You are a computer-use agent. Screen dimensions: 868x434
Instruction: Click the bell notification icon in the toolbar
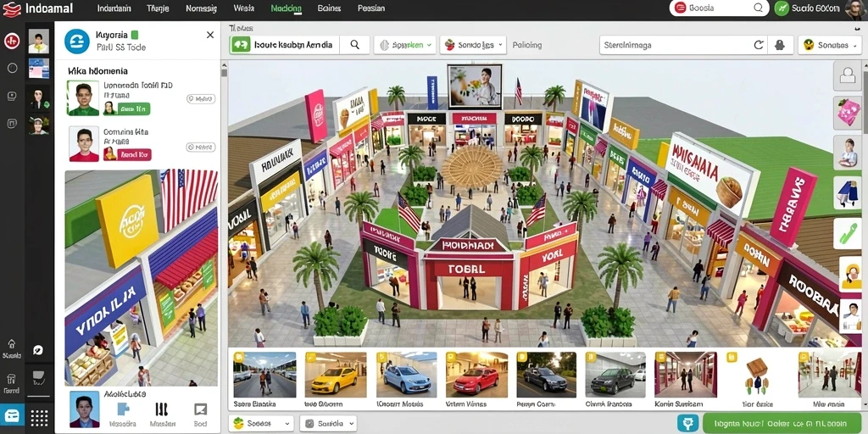pos(780,46)
